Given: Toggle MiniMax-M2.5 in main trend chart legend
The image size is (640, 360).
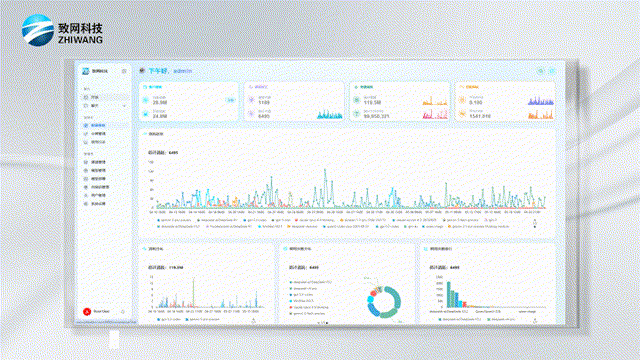Looking at the screenshot, I should pyautogui.click(x=270, y=227).
